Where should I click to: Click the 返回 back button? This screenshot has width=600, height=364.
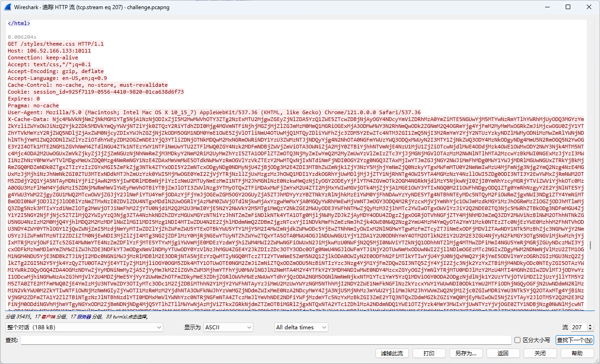(503, 353)
